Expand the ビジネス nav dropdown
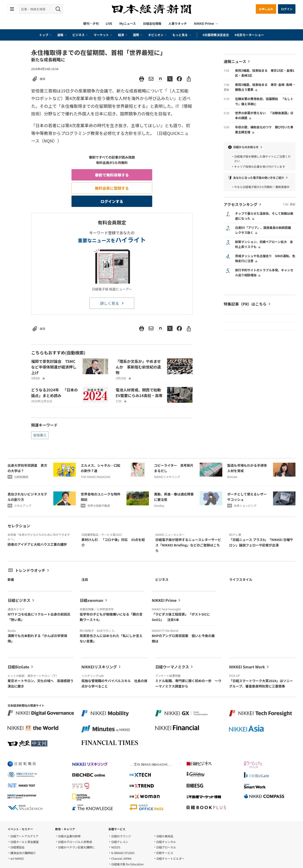 (x=80, y=35)
